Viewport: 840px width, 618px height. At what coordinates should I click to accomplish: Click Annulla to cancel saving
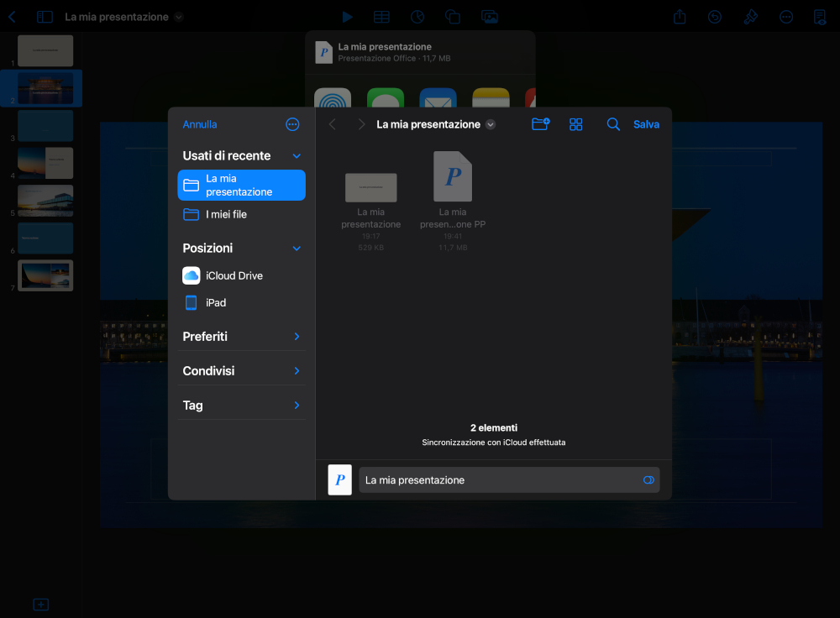point(200,124)
